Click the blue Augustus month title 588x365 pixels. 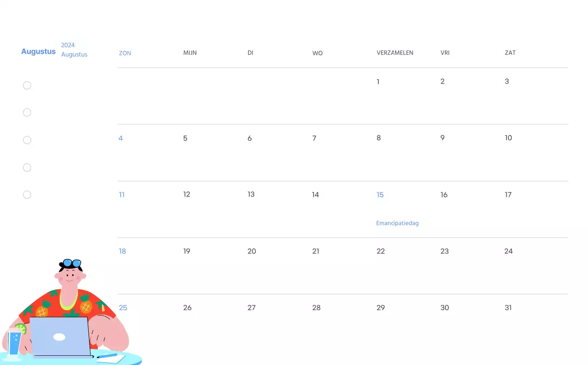pyautogui.click(x=38, y=51)
